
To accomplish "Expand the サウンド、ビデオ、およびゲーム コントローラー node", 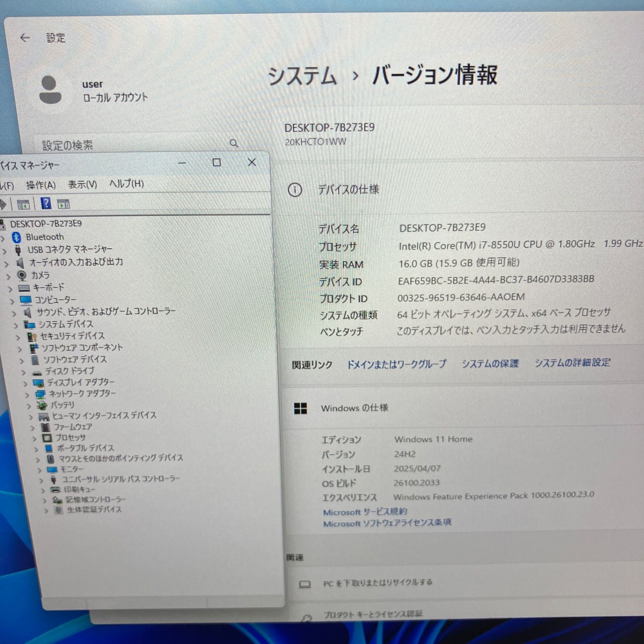I will [14, 313].
